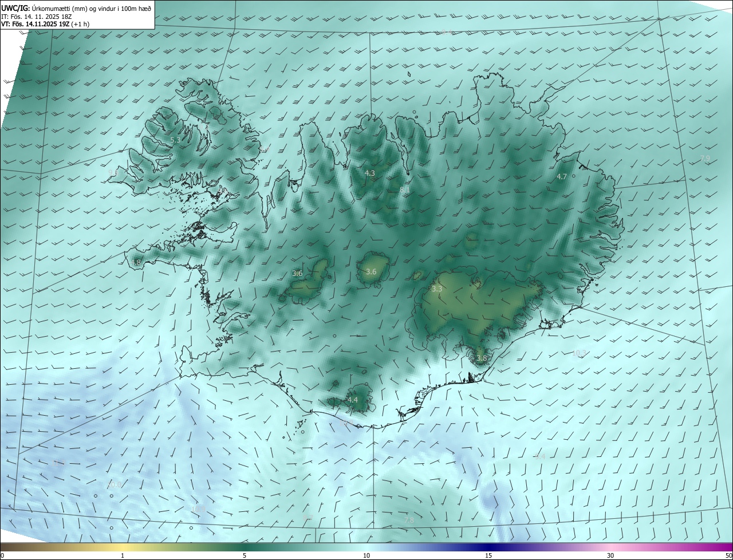The image size is (733, 560).
Task: Click the 3.3 value on the large Vatnajökull glacier
Action: [437, 289]
